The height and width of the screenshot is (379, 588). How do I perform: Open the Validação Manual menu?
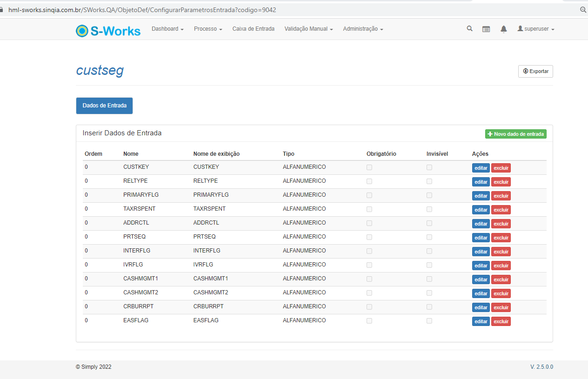(x=308, y=29)
